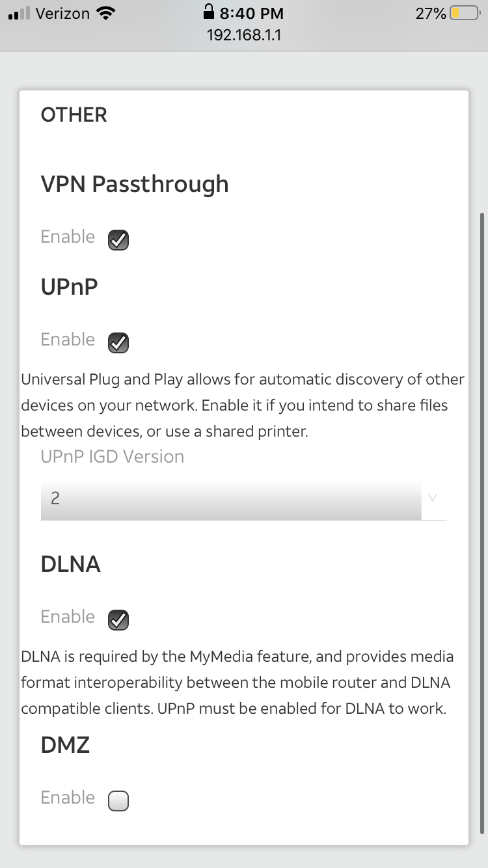Disable the VPN Passthrough checkbox
Screen dimensions: 488x868
pos(118,240)
